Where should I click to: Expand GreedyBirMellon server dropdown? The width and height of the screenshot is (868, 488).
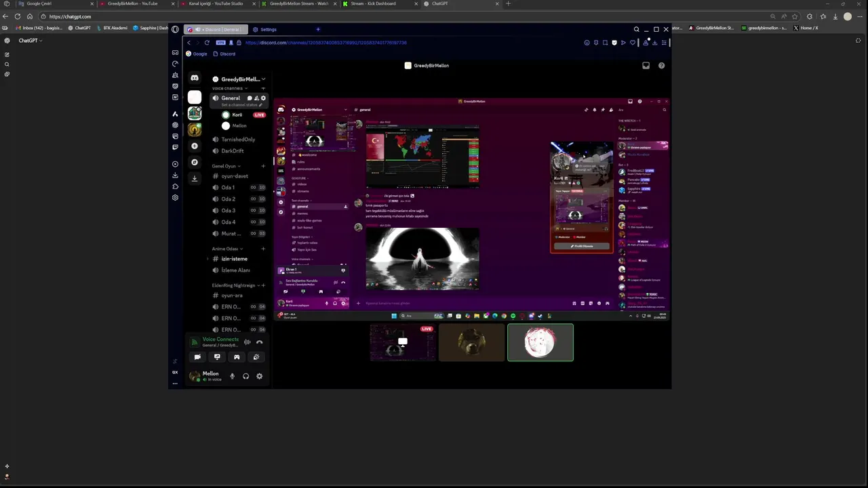[x=263, y=79]
